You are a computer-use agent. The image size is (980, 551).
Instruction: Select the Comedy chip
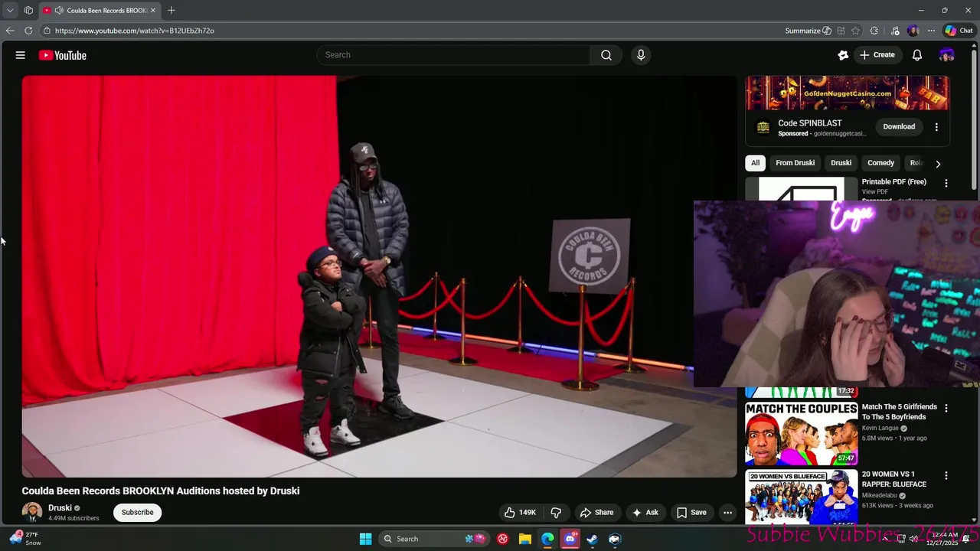click(x=880, y=163)
